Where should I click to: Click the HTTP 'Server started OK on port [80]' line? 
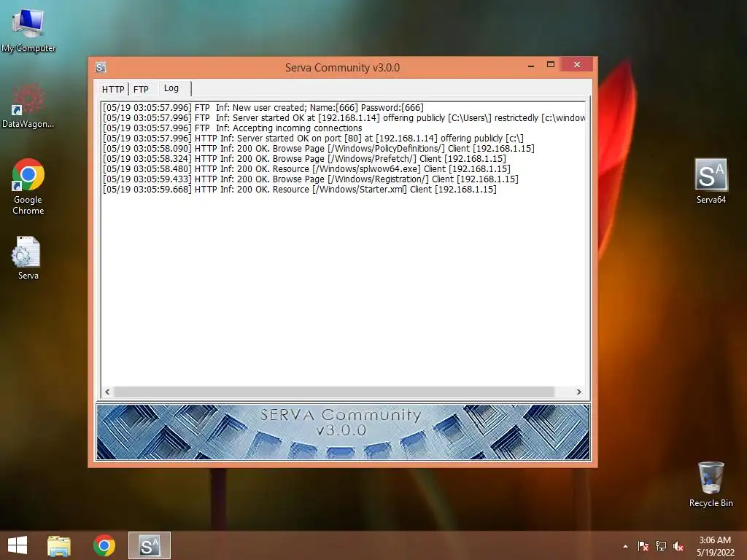coord(313,138)
